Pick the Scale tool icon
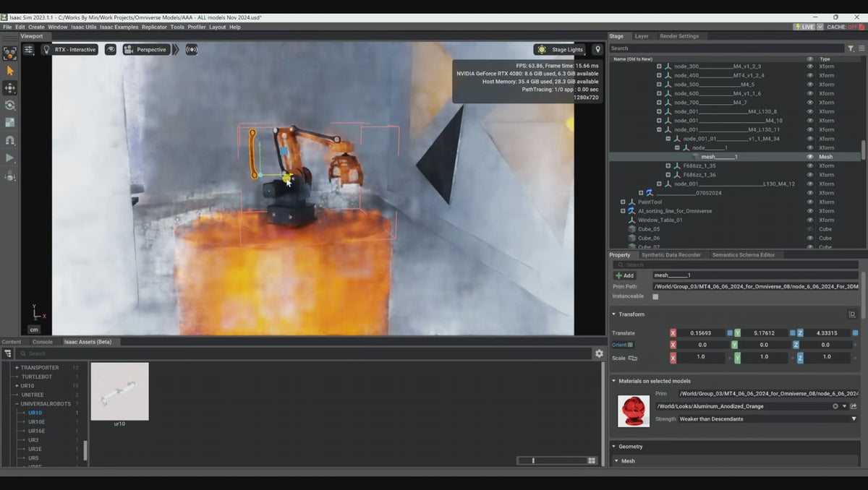 coord(10,122)
